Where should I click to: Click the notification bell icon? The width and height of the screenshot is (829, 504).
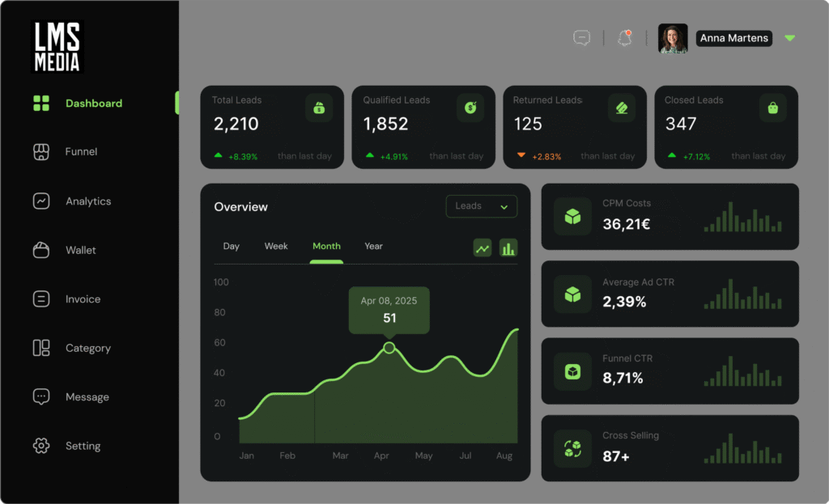point(624,38)
